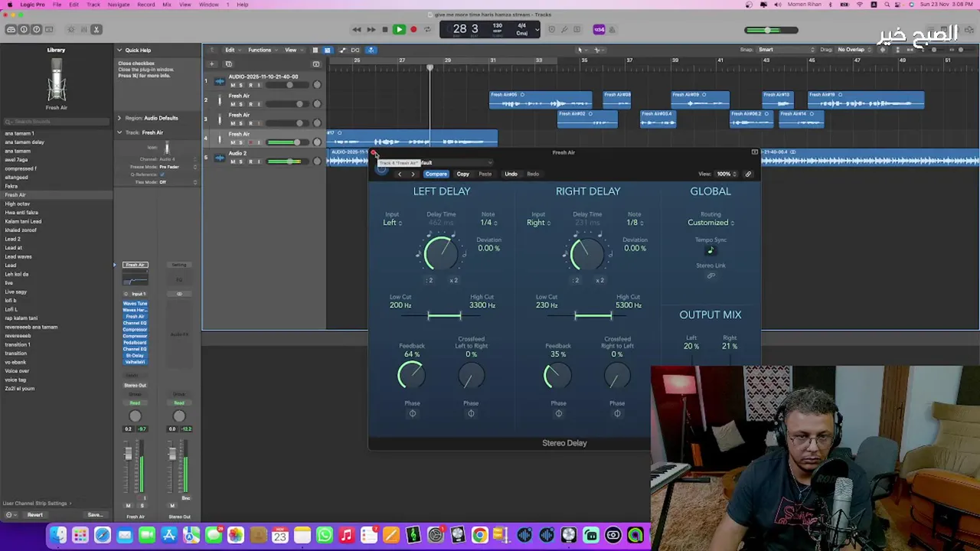The height and width of the screenshot is (551, 980).
Task: Mute track 3 Fresh Air
Action: [x=233, y=123]
